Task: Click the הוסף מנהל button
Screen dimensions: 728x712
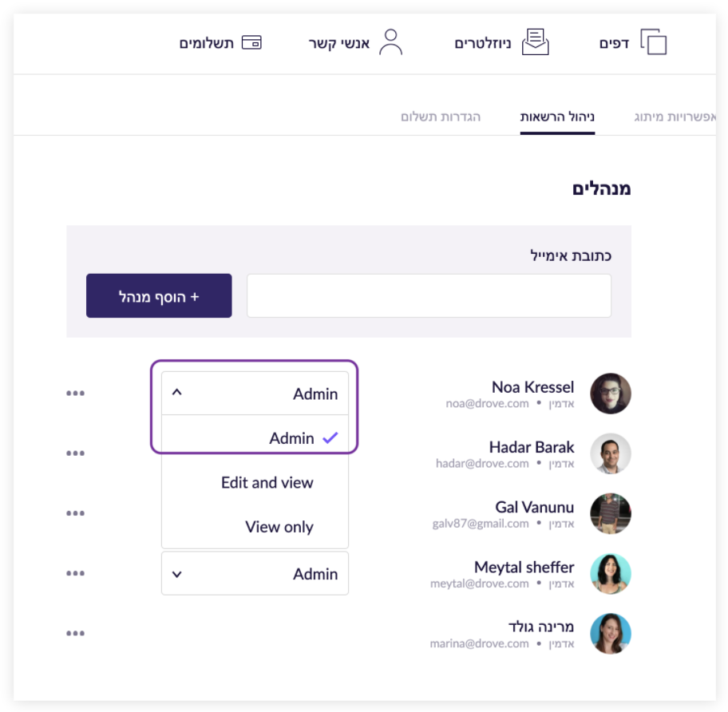Action: tap(159, 296)
